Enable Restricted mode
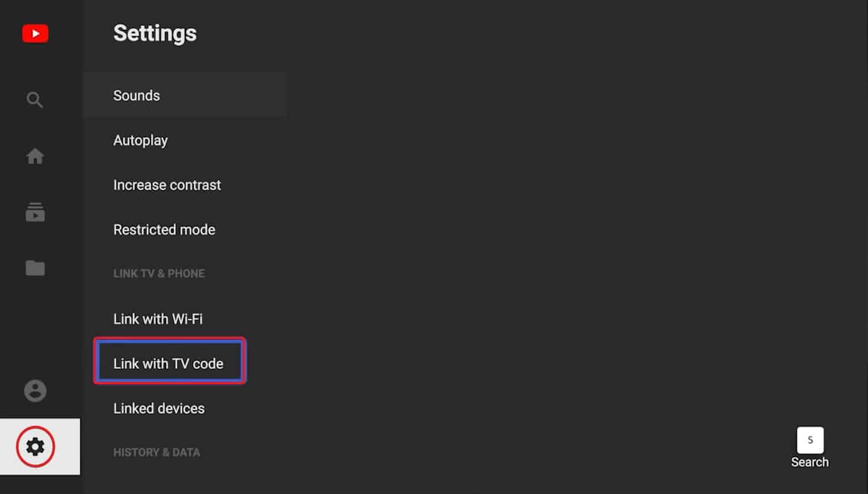The image size is (868, 494). [x=164, y=230]
